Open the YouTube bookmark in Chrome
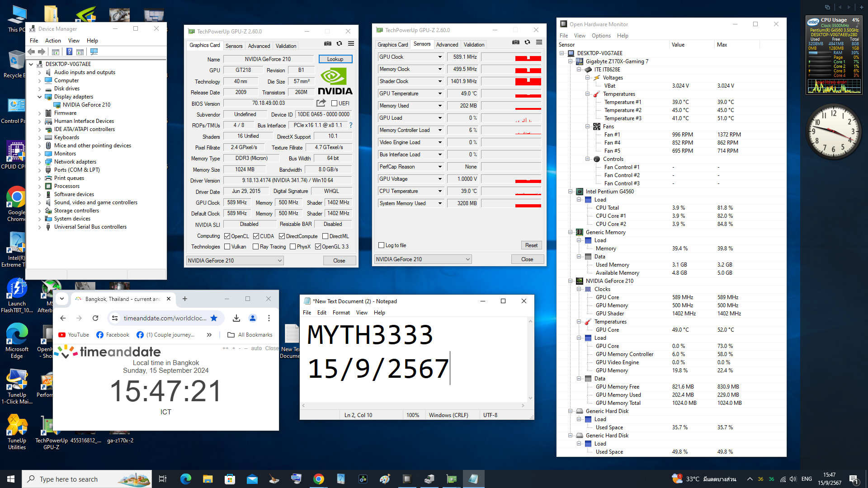 pyautogui.click(x=74, y=335)
